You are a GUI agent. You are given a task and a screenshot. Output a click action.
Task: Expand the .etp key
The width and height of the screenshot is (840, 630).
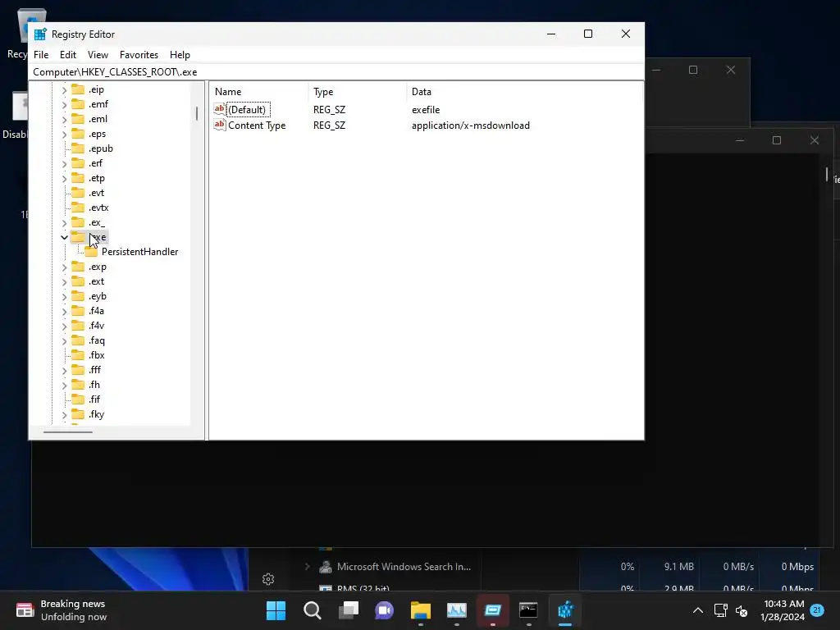pyautogui.click(x=64, y=178)
